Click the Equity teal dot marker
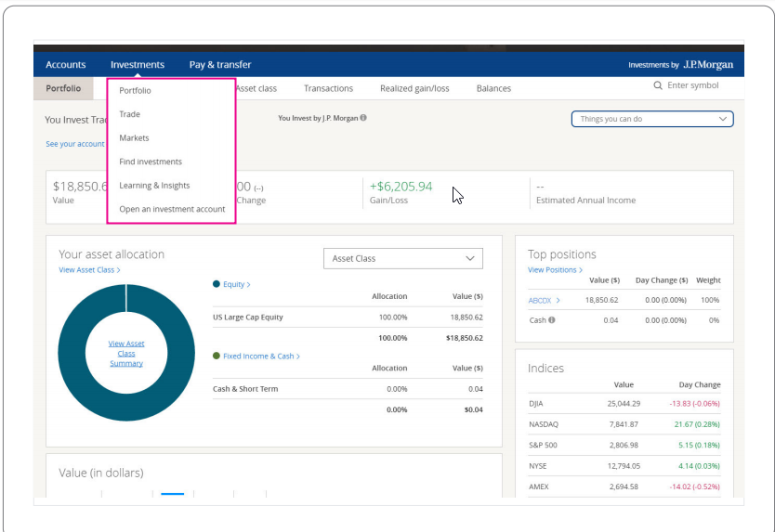The height and width of the screenshot is (532, 775). click(216, 284)
